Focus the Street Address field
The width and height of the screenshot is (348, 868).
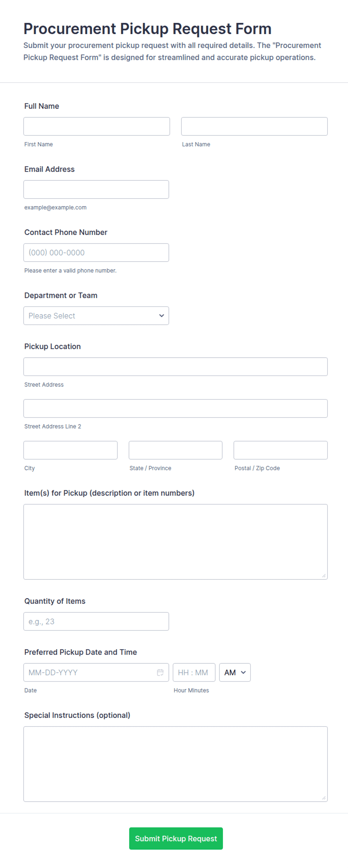click(175, 367)
